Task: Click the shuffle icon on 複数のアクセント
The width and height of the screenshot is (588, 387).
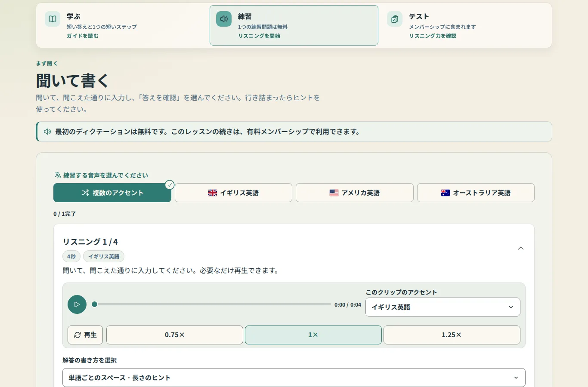Action: coord(85,193)
